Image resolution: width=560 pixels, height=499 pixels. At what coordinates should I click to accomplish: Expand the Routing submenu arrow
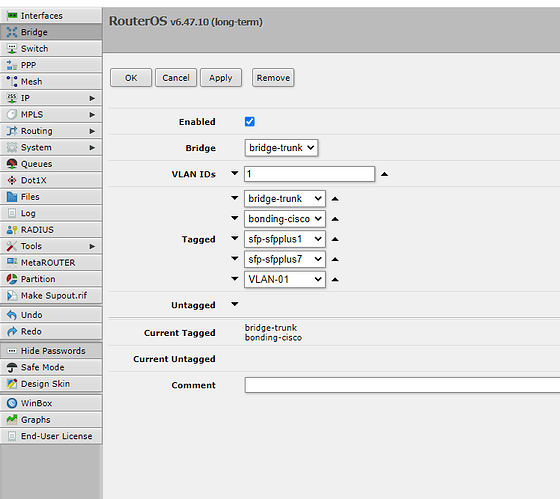[92, 131]
